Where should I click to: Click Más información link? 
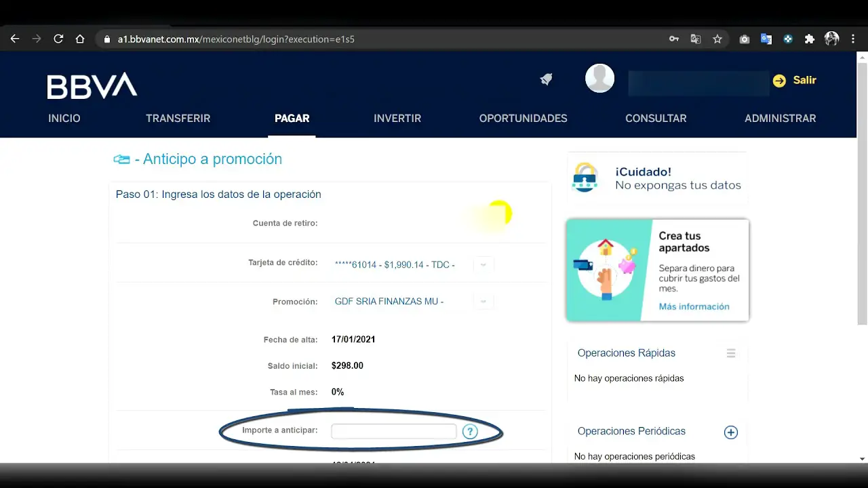click(x=694, y=306)
